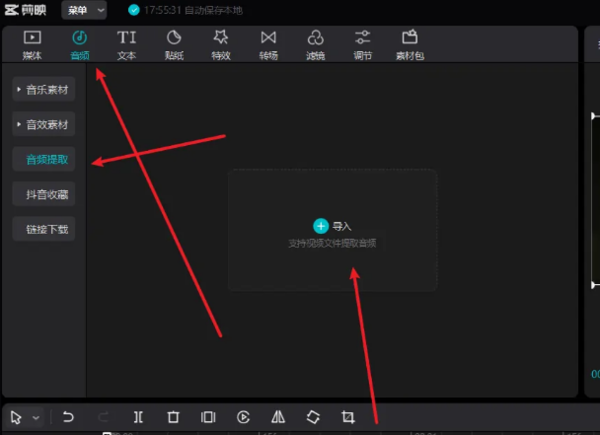
Task: Open the 贴纸 stickers panel
Action: click(174, 45)
